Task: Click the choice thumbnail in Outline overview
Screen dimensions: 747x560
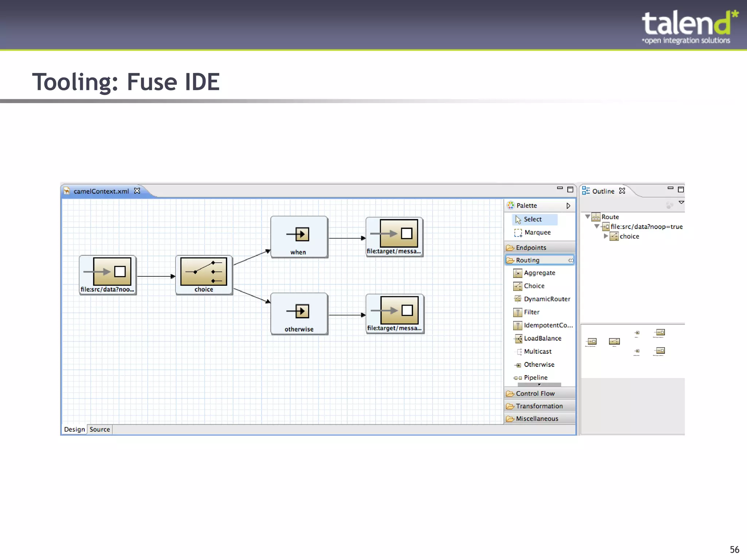Action: coord(614,342)
